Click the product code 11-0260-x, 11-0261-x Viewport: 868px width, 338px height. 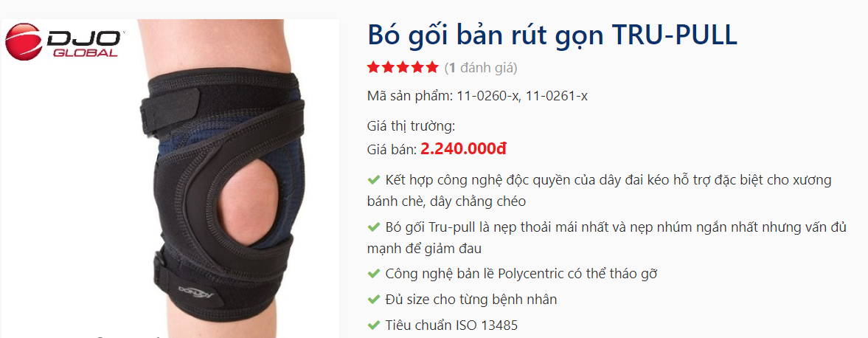click(522, 97)
